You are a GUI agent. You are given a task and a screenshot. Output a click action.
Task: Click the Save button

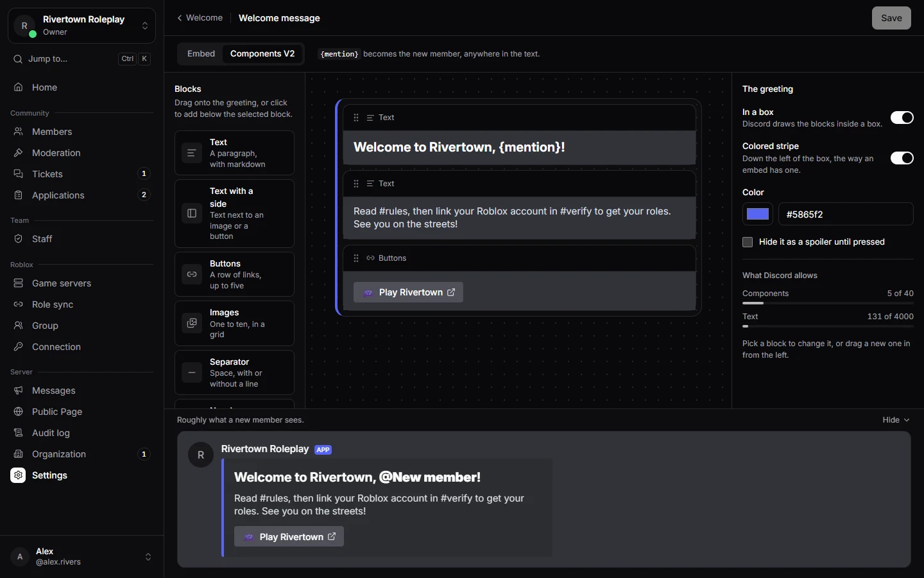point(891,18)
